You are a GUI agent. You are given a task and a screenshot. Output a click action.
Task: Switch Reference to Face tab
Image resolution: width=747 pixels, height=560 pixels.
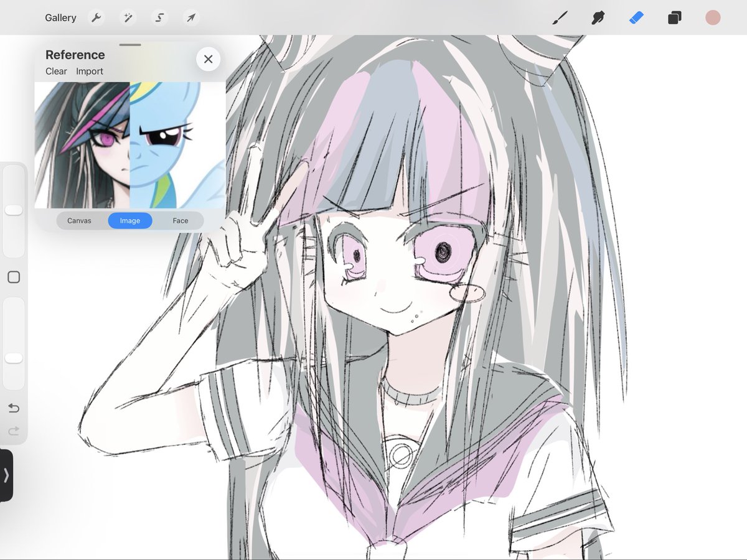point(181,220)
